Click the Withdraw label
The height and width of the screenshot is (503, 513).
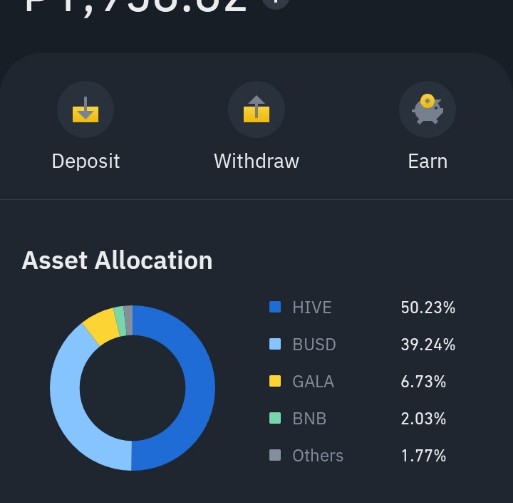256,161
